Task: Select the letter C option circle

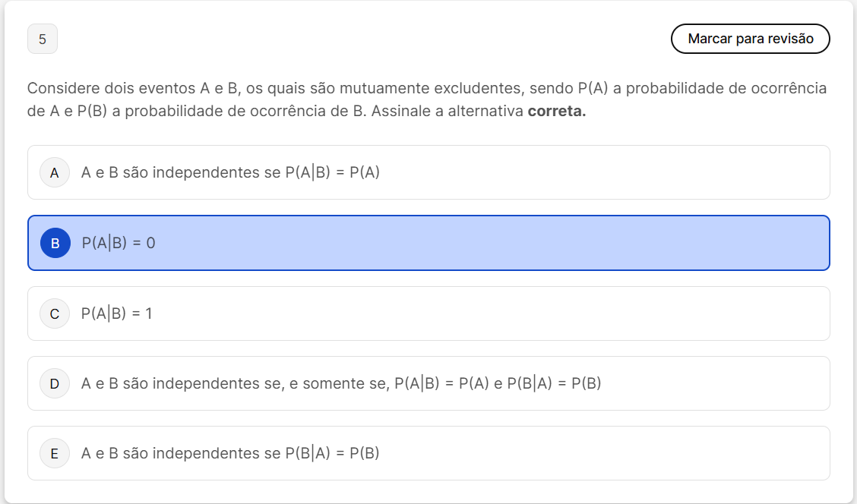Action: 55,313
